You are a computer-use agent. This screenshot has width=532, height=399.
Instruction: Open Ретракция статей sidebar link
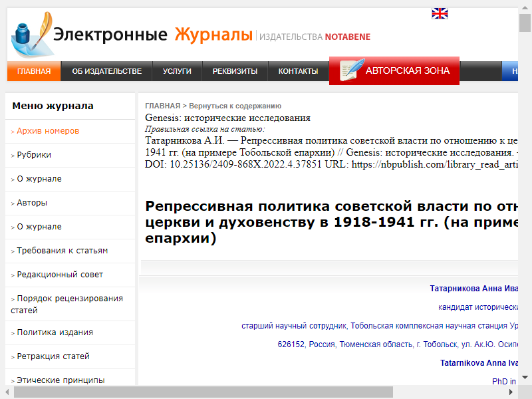53,356
